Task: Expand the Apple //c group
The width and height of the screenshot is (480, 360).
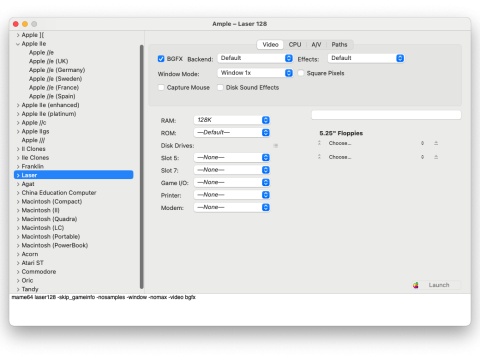Action: click(18, 123)
